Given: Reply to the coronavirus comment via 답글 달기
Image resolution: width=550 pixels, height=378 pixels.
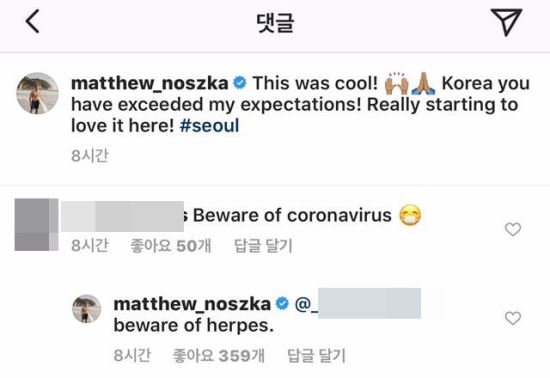Looking at the screenshot, I should tap(263, 246).
